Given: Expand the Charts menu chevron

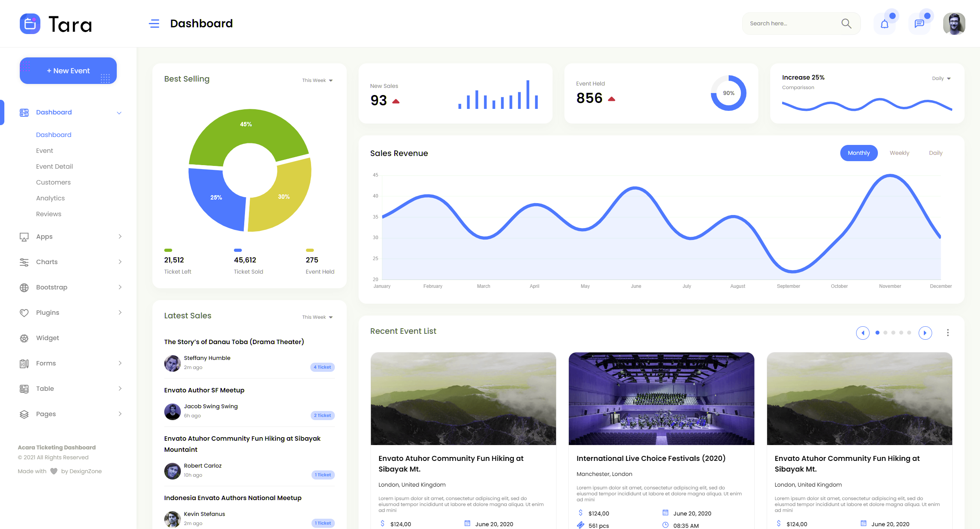Looking at the screenshot, I should [x=120, y=262].
